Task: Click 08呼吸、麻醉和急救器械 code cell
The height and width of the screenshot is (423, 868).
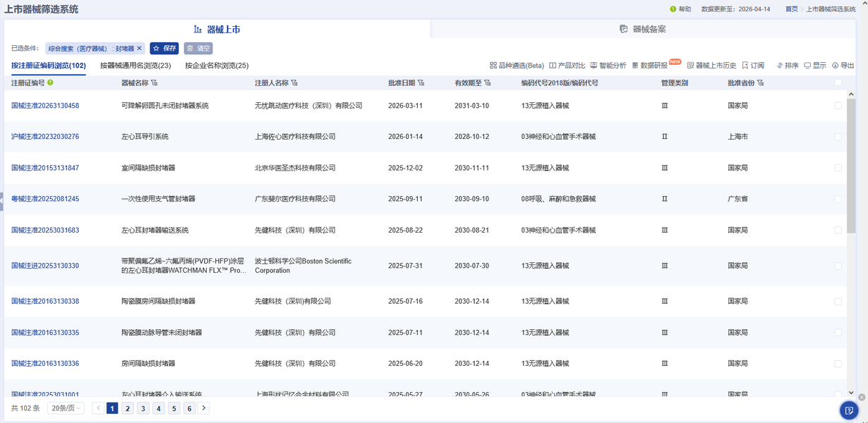Action: tap(558, 199)
